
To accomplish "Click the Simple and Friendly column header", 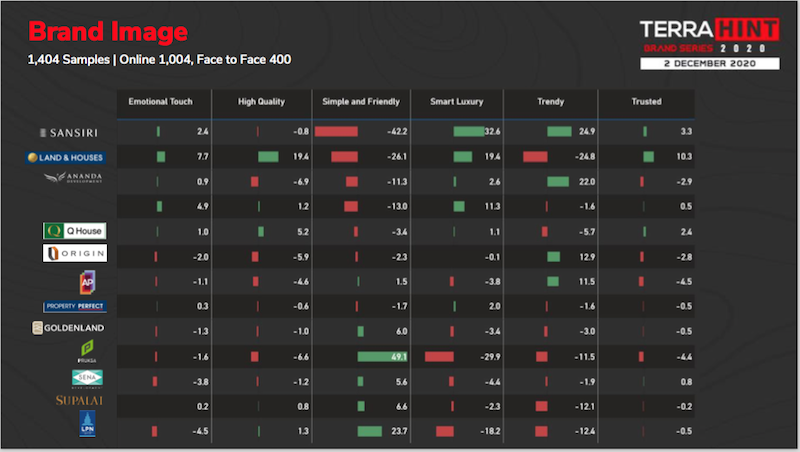I will click(x=361, y=102).
